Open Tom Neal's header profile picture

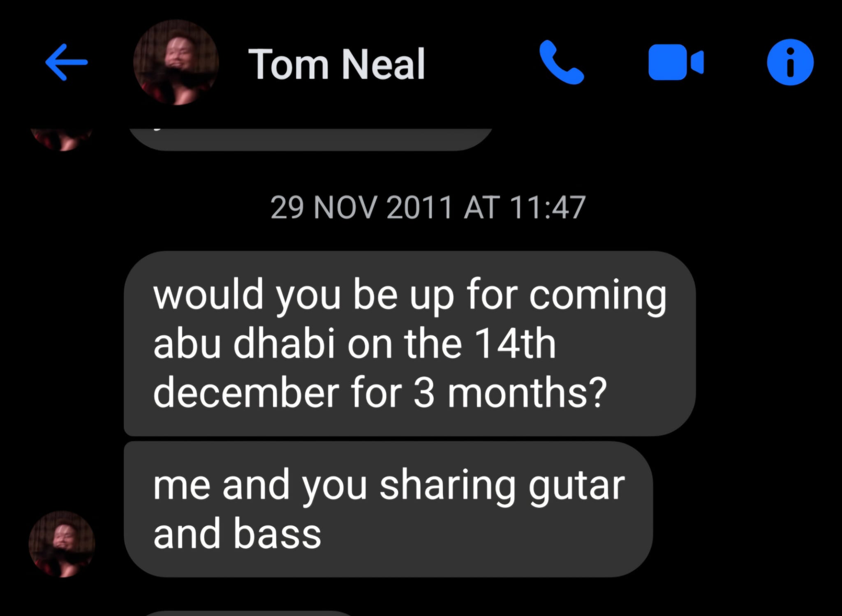tap(176, 62)
